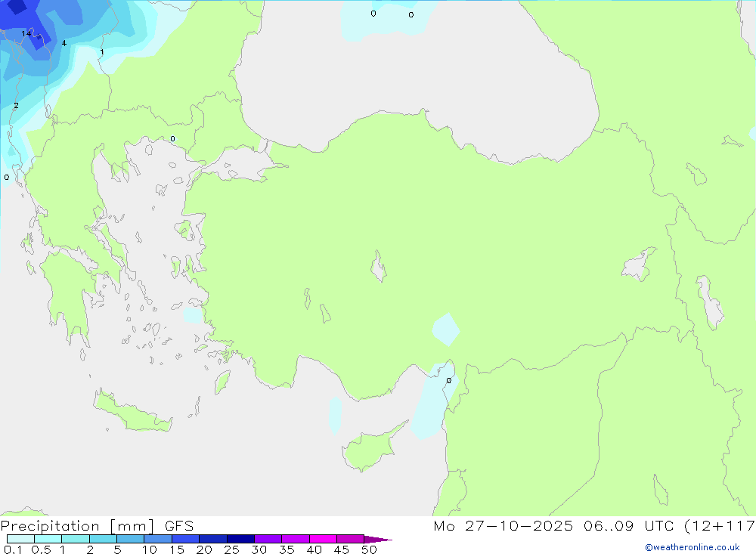Choose the 5–10 mm legend swatch

click(130, 539)
